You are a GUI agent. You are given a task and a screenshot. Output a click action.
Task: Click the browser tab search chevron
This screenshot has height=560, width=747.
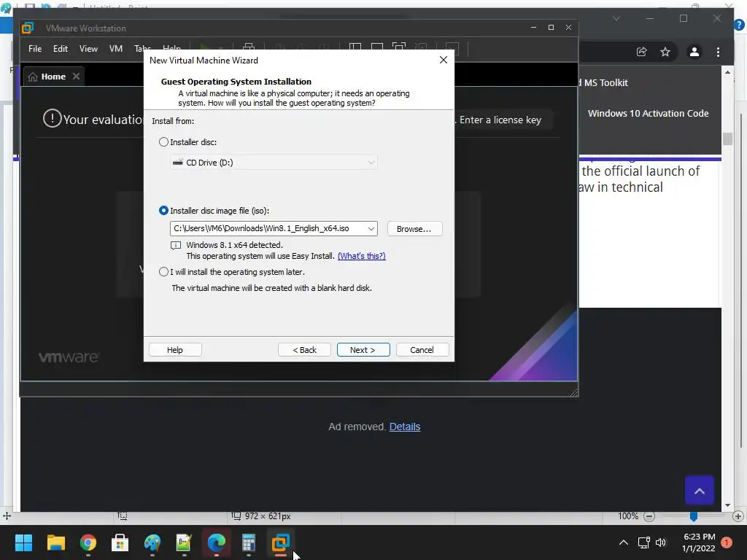click(x=616, y=18)
